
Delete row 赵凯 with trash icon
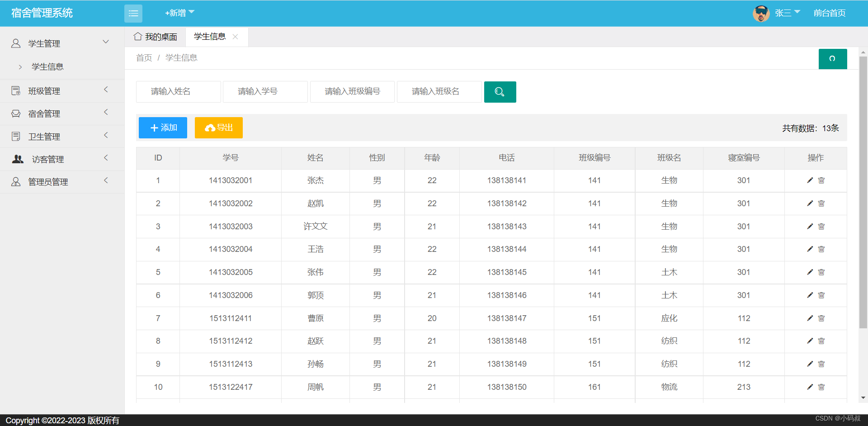[821, 204]
